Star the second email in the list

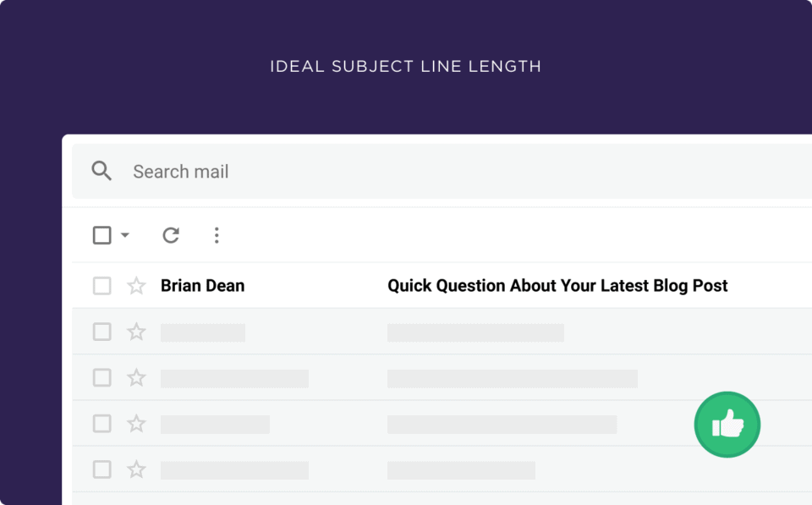(136, 332)
